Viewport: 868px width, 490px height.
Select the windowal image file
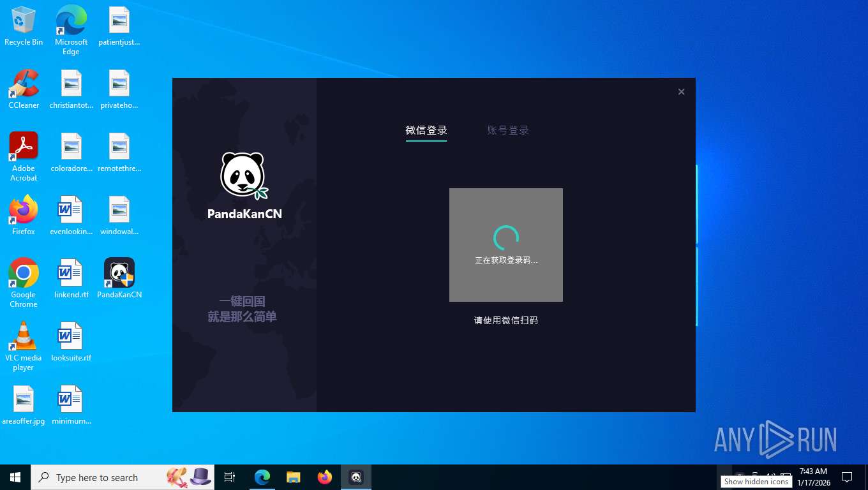click(x=119, y=216)
